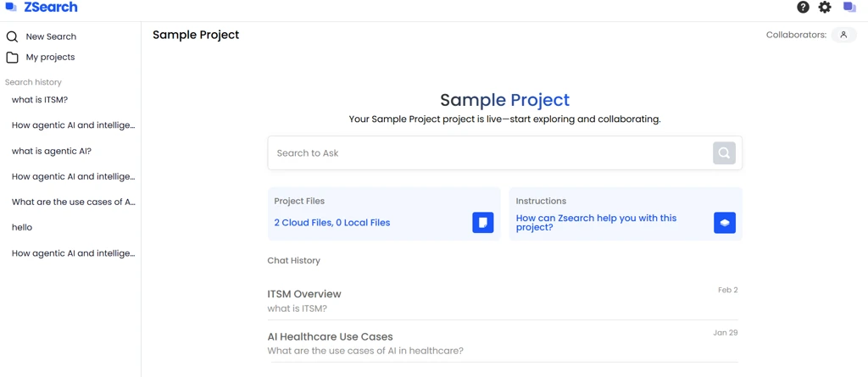868x377 pixels.
Task: Click 'How can Zsearch help you' link
Action: click(596, 222)
